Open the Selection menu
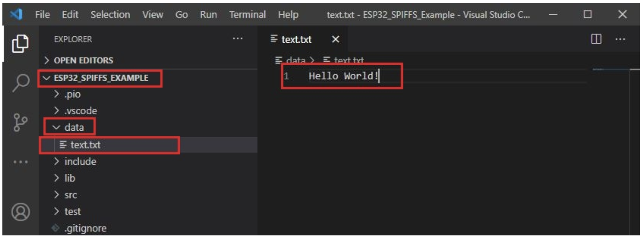 110,15
